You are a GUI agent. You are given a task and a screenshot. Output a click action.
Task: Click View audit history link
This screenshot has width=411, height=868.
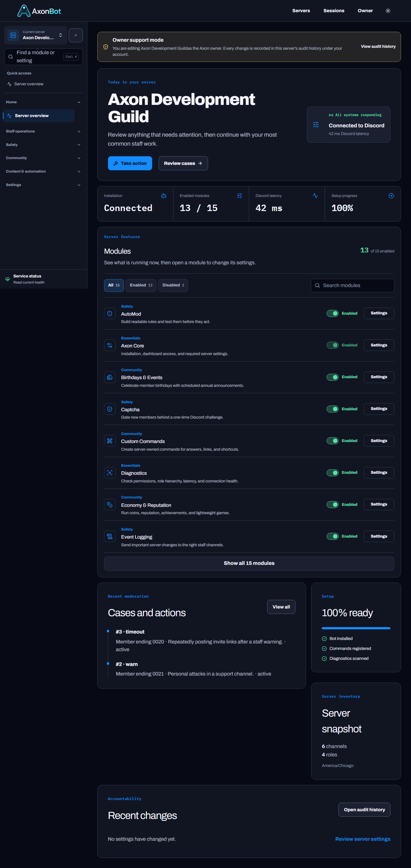pyautogui.click(x=378, y=47)
